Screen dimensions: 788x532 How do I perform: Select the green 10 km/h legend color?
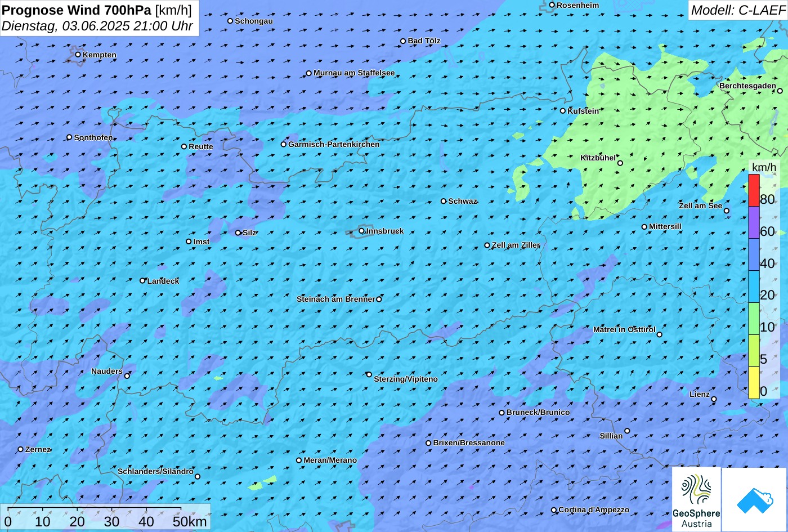coord(754,319)
